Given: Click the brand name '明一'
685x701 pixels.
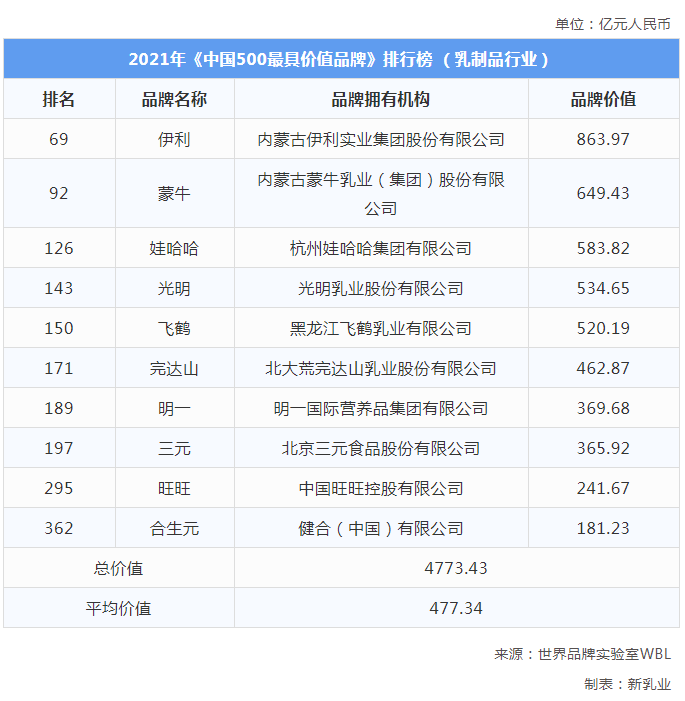Looking at the screenshot, I should (174, 409).
